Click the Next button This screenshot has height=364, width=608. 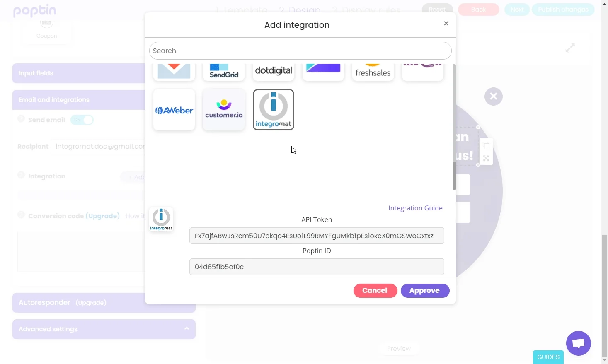[x=517, y=10]
